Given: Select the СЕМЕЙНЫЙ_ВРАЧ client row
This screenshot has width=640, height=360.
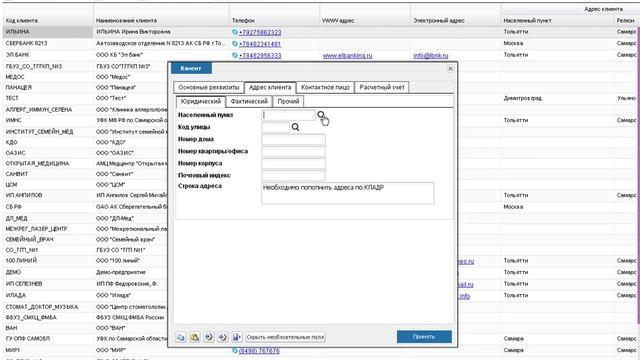Looking at the screenshot, I should click(x=29, y=239).
